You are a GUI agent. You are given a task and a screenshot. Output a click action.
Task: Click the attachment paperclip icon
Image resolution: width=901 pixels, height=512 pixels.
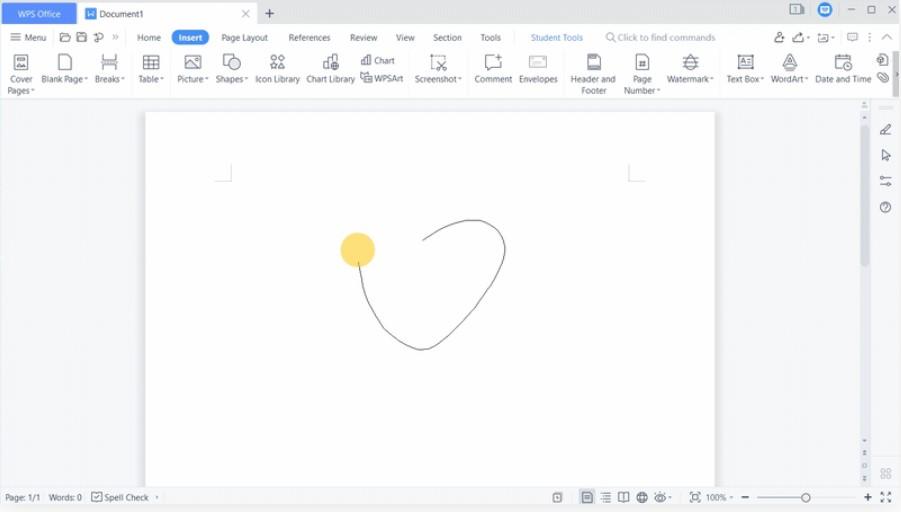883,78
